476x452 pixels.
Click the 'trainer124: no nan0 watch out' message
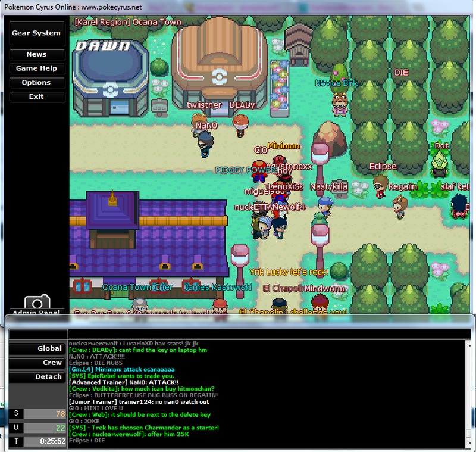click(x=139, y=402)
